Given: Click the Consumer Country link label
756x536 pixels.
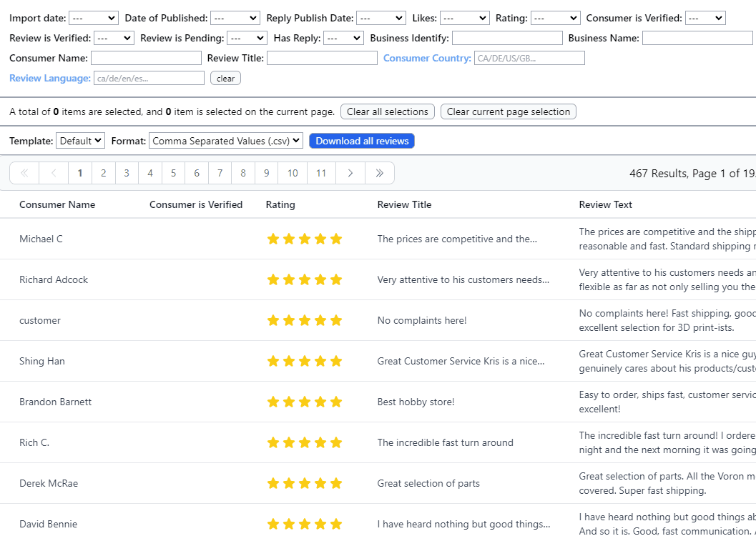Looking at the screenshot, I should point(427,58).
